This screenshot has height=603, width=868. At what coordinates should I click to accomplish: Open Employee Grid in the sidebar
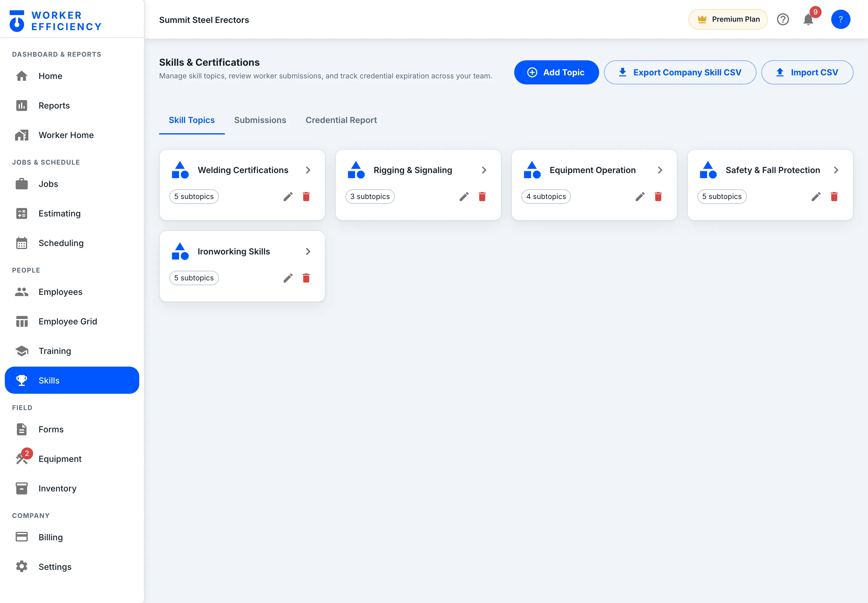72,321
